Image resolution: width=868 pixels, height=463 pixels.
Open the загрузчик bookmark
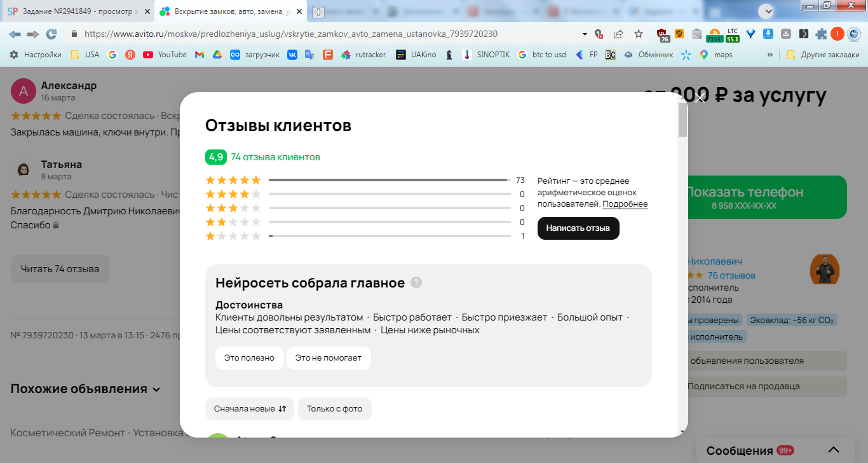click(x=254, y=55)
